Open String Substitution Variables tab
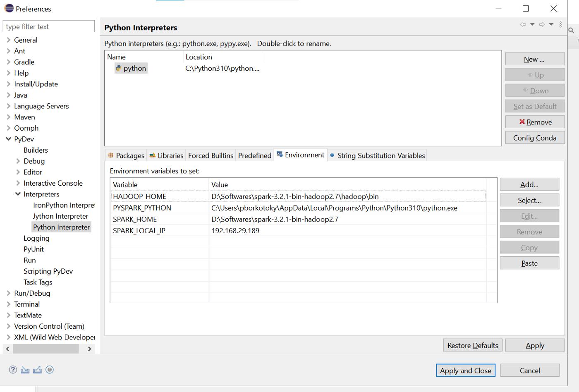This screenshot has width=579, height=392. [x=377, y=155]
